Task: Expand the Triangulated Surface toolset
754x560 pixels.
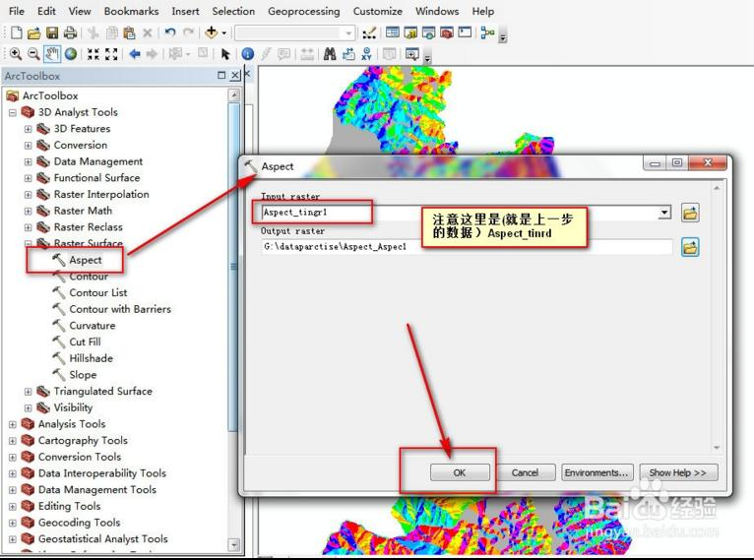Action: pos(28,392)
